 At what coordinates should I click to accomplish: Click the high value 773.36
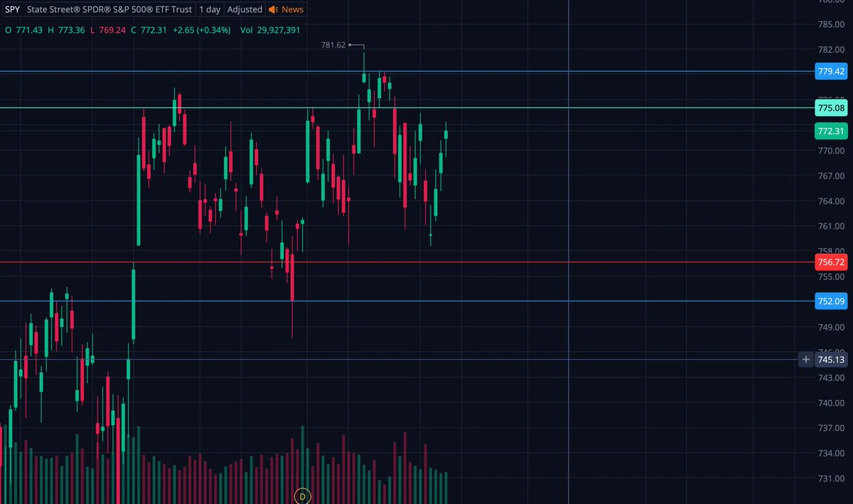[70, 30]
